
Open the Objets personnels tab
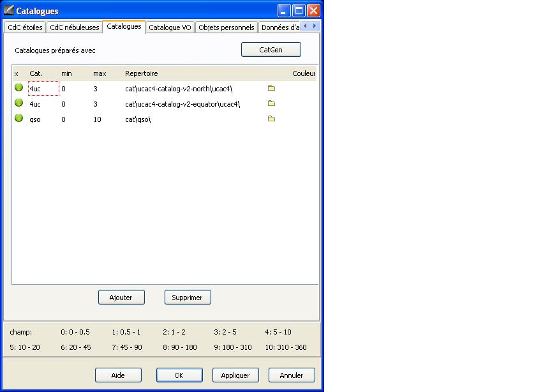pos(227,27)
